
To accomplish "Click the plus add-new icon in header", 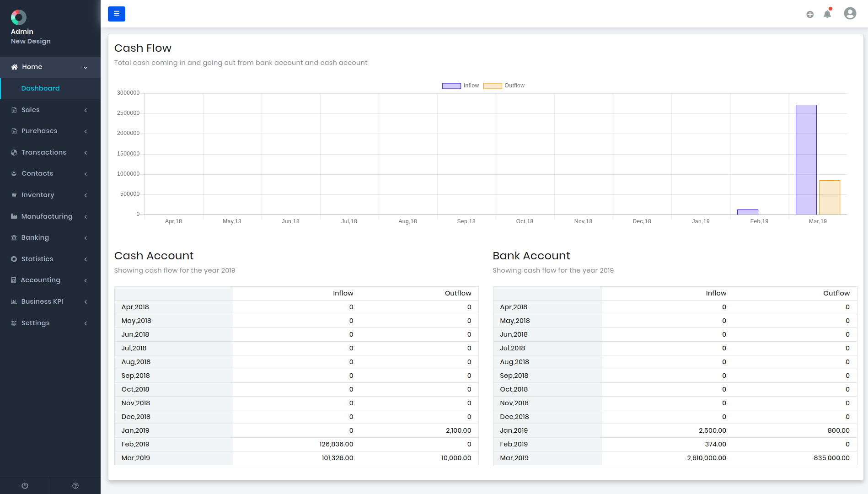I will pyautogui.click(x=810, y=15).
